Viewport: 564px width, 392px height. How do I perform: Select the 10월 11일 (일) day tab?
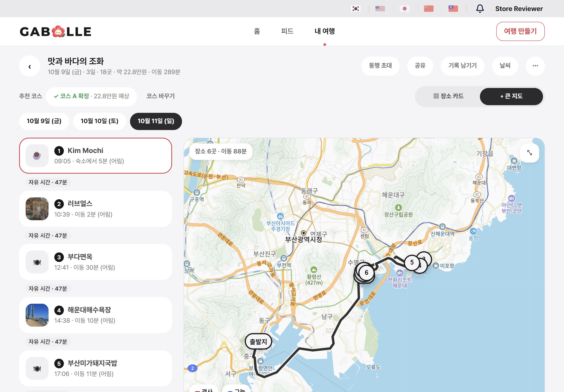click(156, 121)
